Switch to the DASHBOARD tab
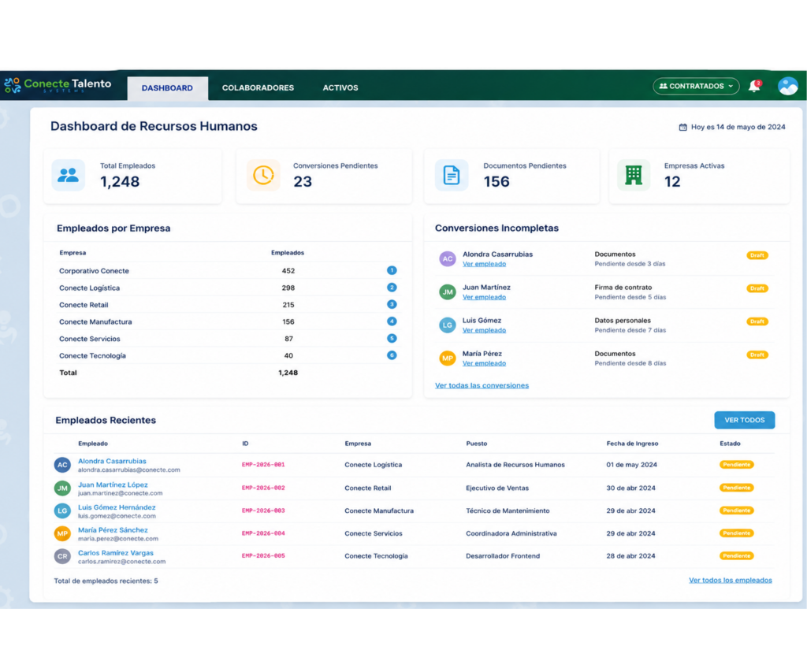 [167, 88]
